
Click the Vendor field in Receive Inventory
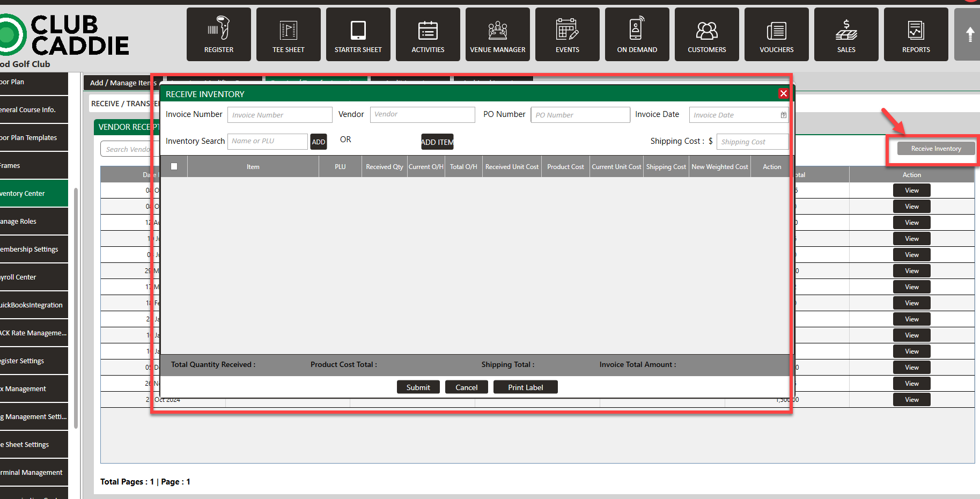422,114
